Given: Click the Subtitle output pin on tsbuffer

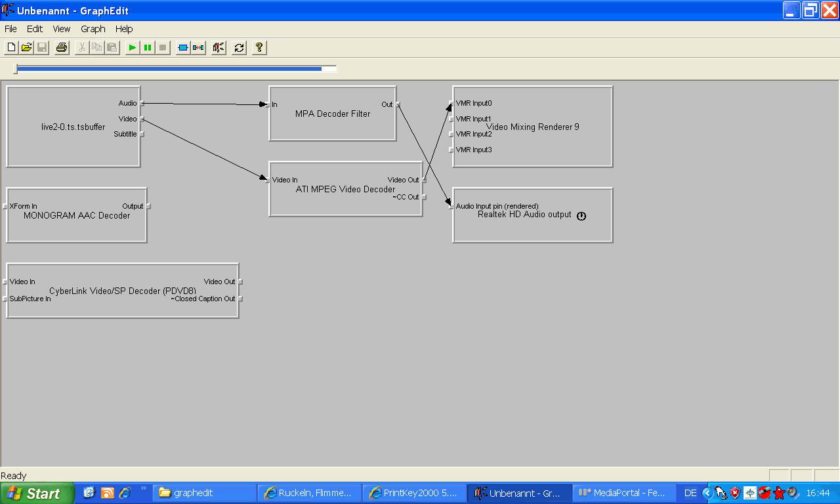Looking at the screenshot, I should pyautogui.click(x=142, y=134).
